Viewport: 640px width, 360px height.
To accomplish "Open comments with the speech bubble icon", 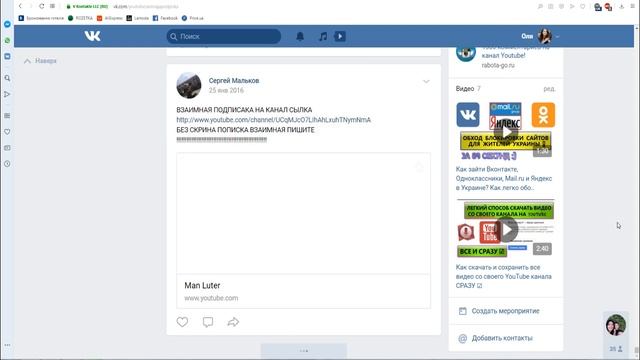I will [x=208, y=322].
